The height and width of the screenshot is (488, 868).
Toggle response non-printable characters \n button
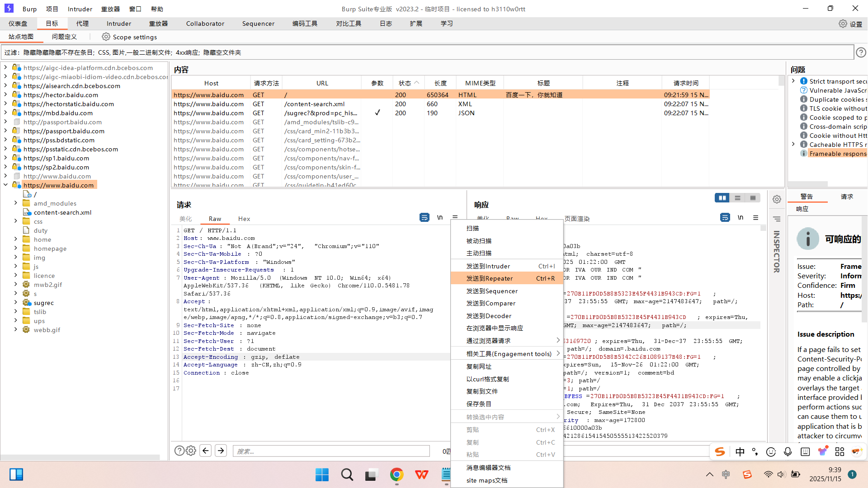coord(741,218)
